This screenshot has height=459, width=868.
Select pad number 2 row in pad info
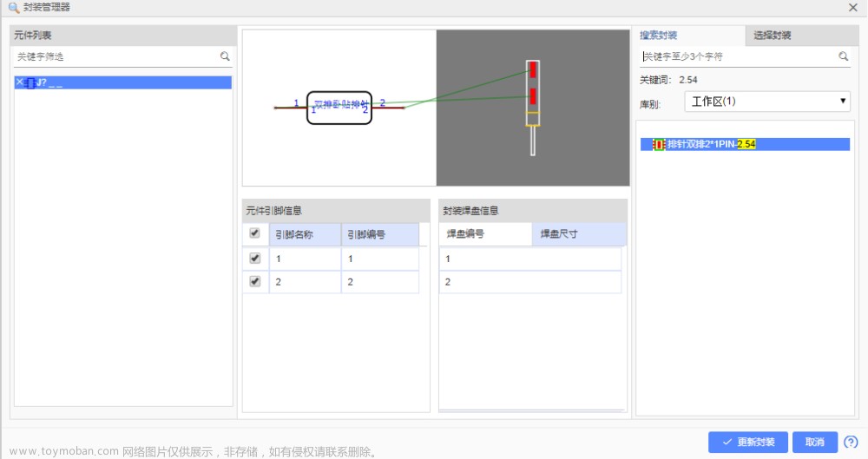530,282
